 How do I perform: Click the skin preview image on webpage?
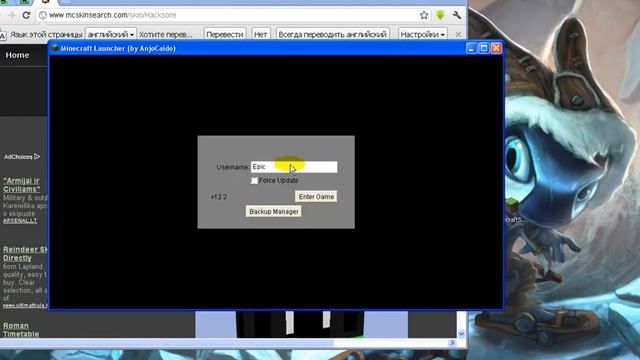(x=301, y=324)
